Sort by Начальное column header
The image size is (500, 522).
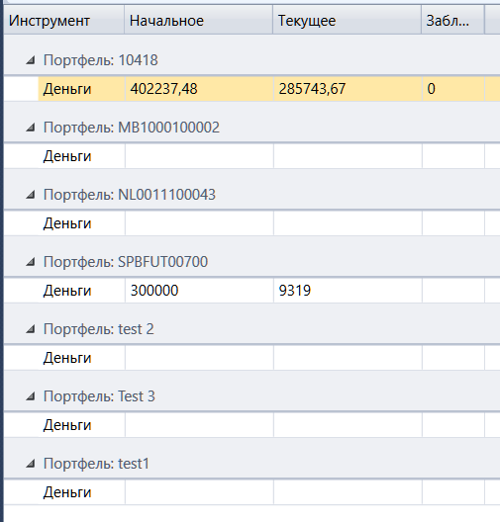199,20
